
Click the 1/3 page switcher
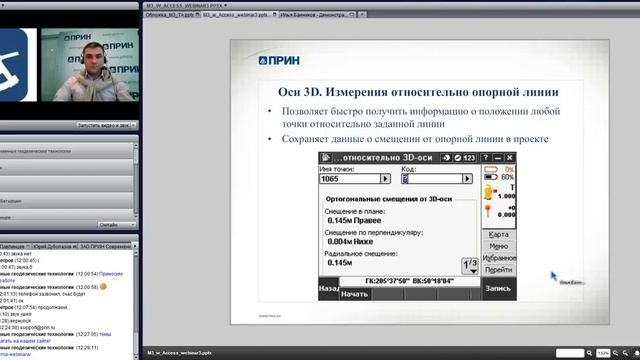click(x=470, y=266)
